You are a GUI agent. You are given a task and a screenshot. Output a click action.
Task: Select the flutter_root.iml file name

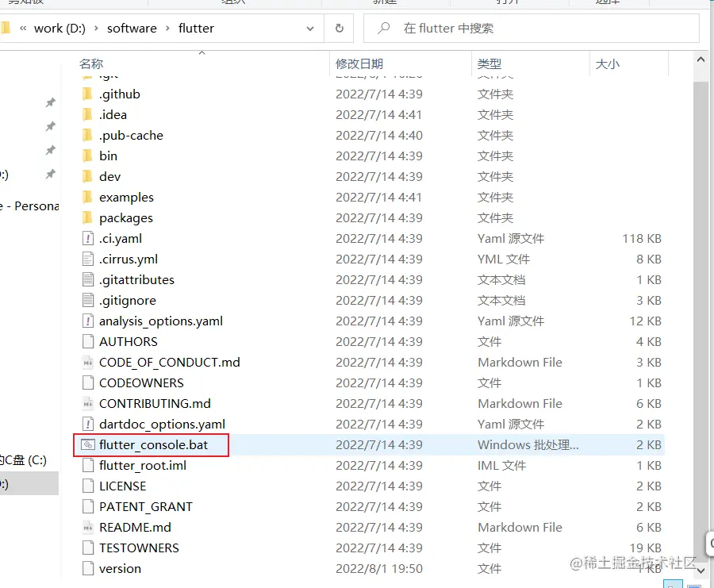[143, 465]
